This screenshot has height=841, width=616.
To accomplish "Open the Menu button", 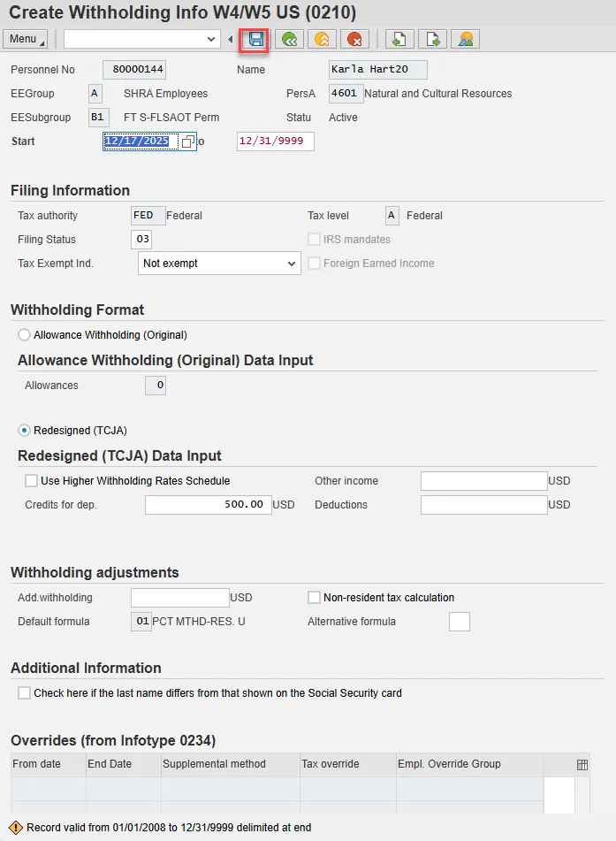I will pyautogui.click(x=27, y=39).
